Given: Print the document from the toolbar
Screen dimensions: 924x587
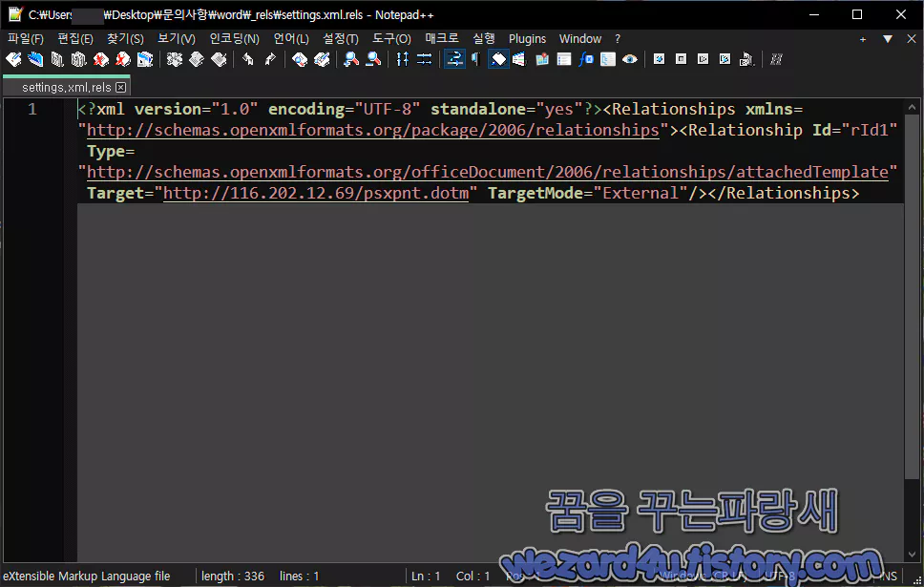Looking at the screenshot, I should point(145,59).
